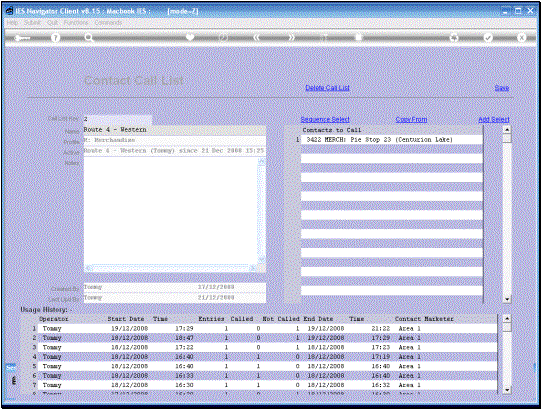
Task: Click the Usage History scroll down arrow
Action: 506,390
